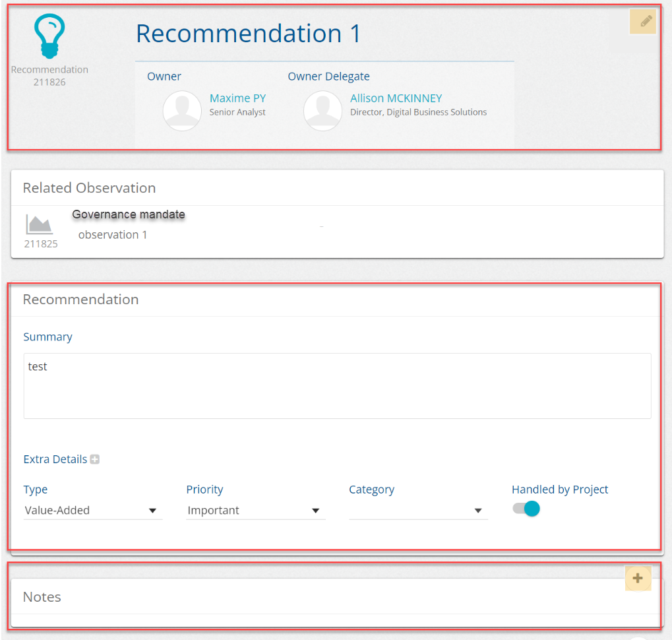Open the Governance mandate observation title
This screenshot has height=640, width=672.
pos(129,214)
